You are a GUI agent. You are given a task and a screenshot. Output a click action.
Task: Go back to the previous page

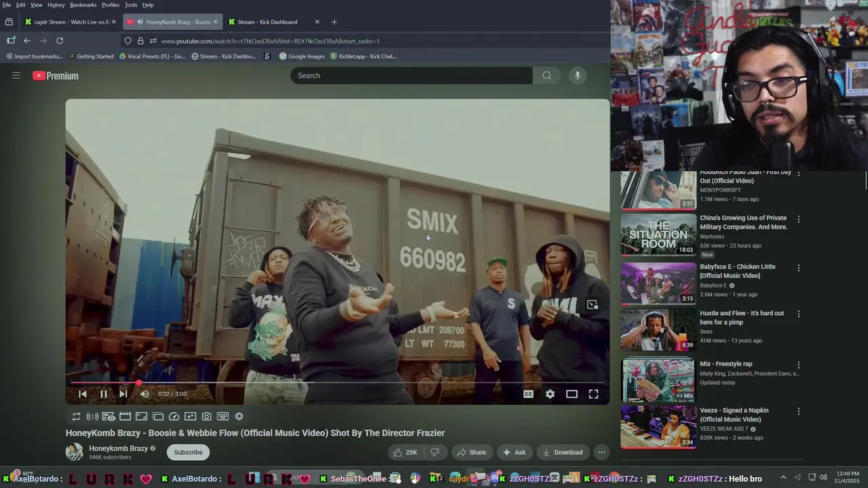click(27, 41)
